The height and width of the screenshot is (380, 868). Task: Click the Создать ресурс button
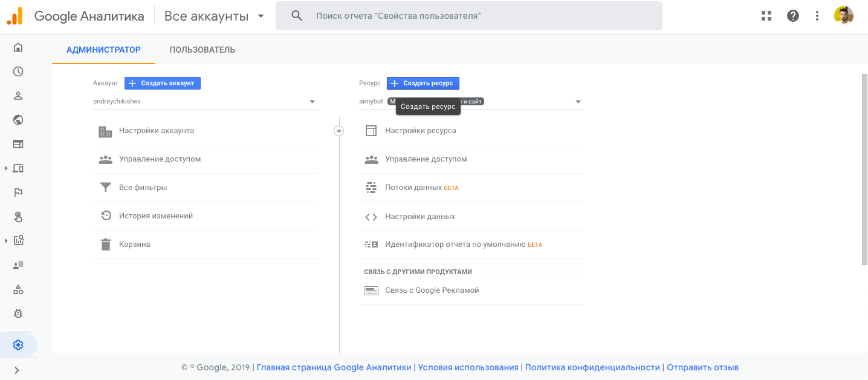click(x=423, y=84)
